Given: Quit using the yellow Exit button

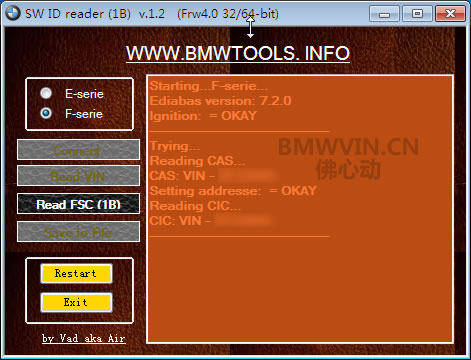Looking at the screenshot, I should (x=76, y=302).
